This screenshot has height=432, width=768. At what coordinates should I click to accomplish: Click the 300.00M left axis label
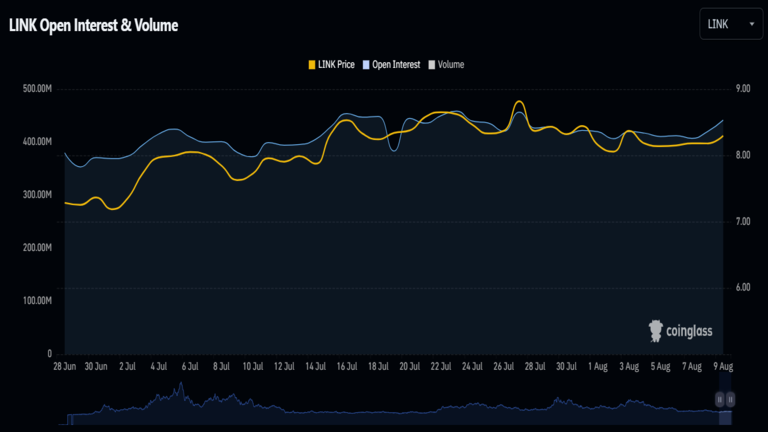37,194
